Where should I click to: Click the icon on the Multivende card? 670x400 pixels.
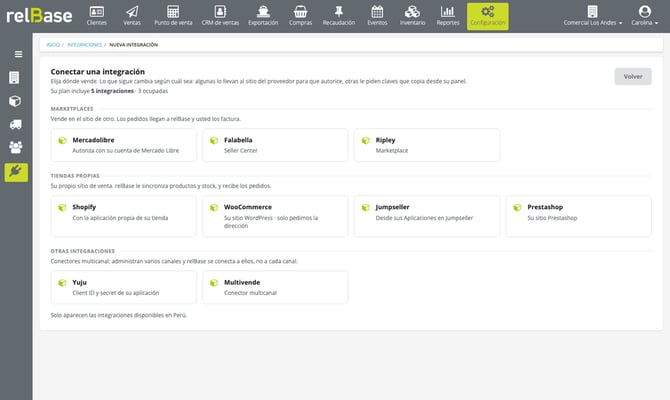click(x=214, y=283)
